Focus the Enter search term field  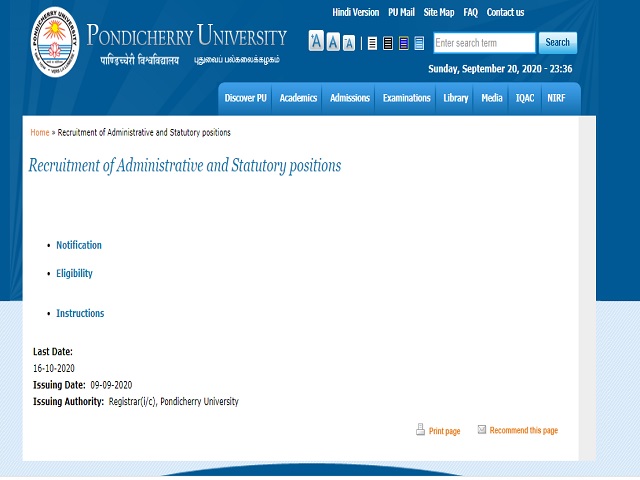point(484,43)
